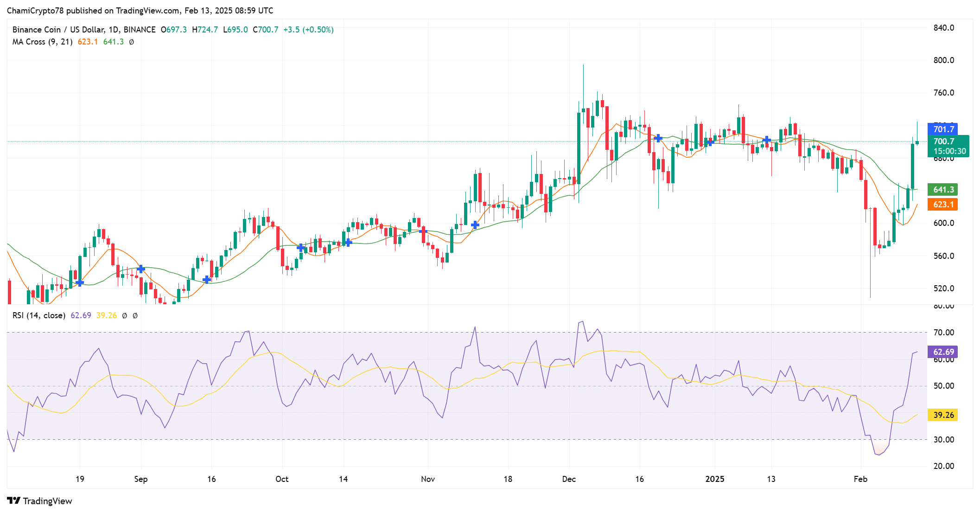Click the green 700.7 current price countdown label

(948, 146)
